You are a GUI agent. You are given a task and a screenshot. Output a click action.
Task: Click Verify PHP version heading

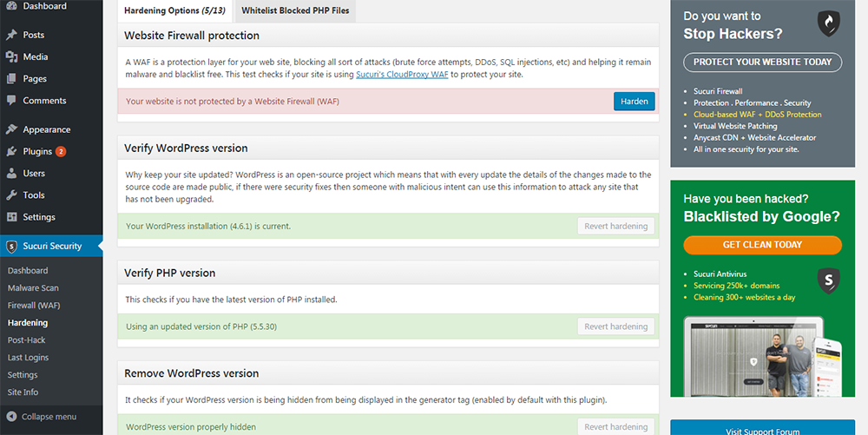coord(170,273)
